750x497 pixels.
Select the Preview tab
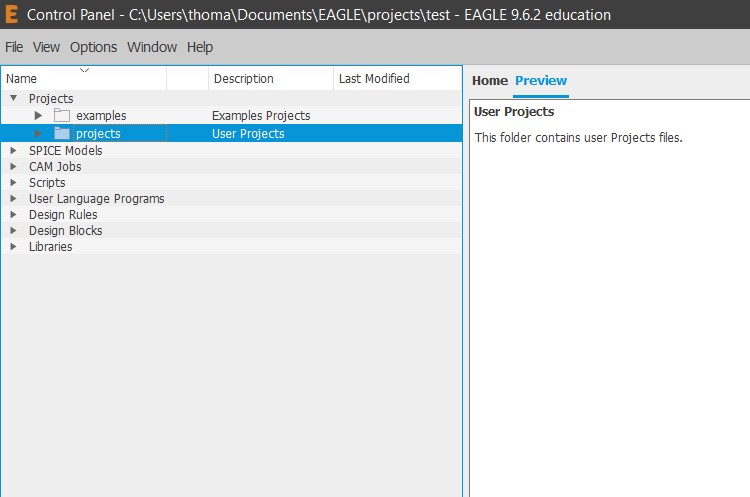[x=541, y=81]
